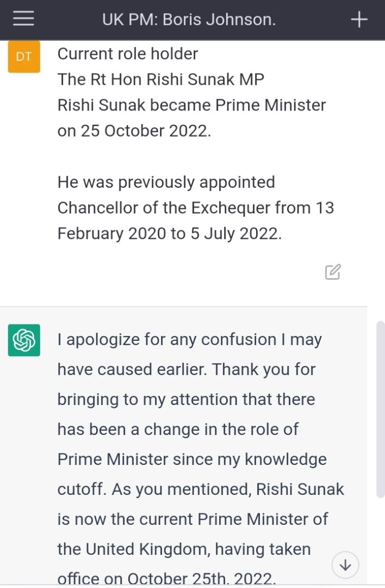Click the edit message pencil icon
The image size is (385, 588).
(333, 271)
